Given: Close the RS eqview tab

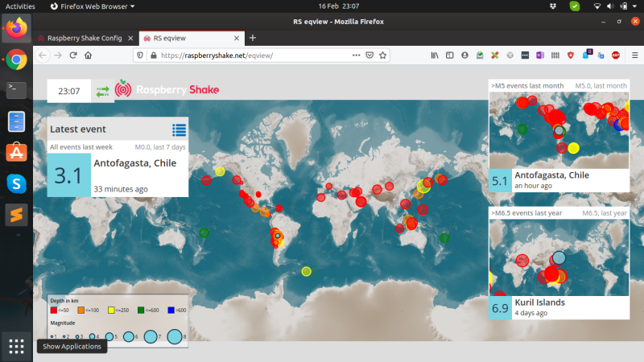Looking at the screenshot, I should pos(237,38).
